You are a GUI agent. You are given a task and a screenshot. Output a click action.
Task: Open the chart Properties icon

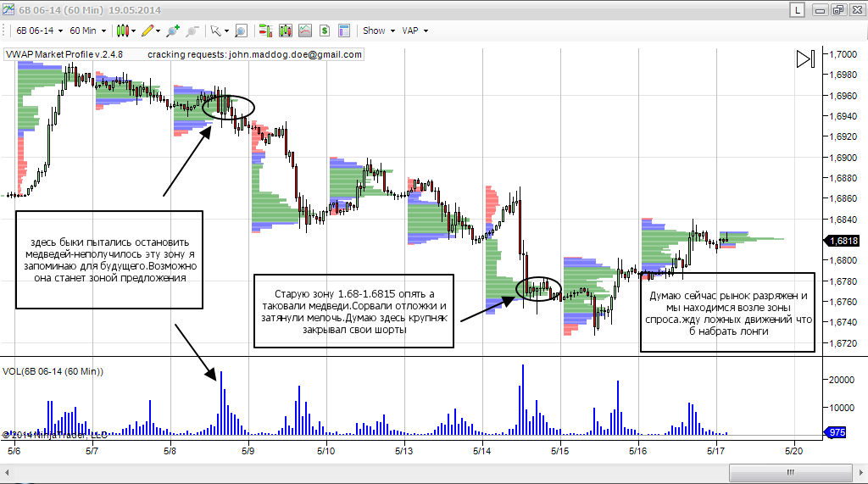click(344, 31)
